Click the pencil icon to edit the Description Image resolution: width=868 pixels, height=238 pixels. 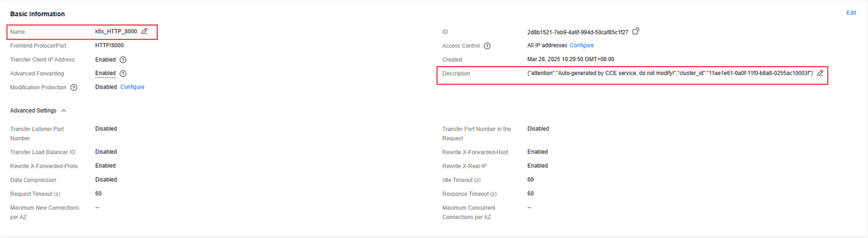[x=820, y=73]
